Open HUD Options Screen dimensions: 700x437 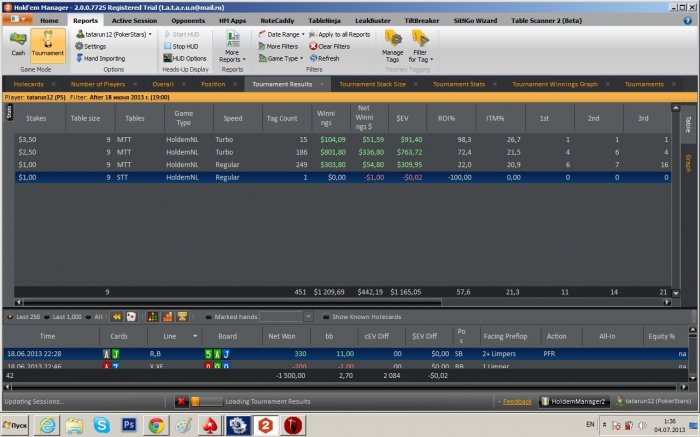185,58
